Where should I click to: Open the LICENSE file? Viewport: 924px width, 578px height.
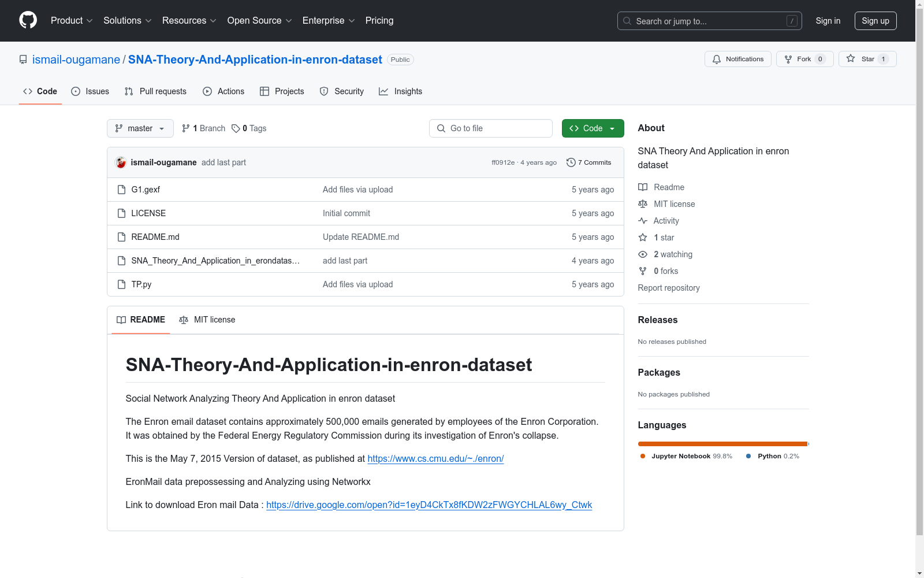(148, 213)
